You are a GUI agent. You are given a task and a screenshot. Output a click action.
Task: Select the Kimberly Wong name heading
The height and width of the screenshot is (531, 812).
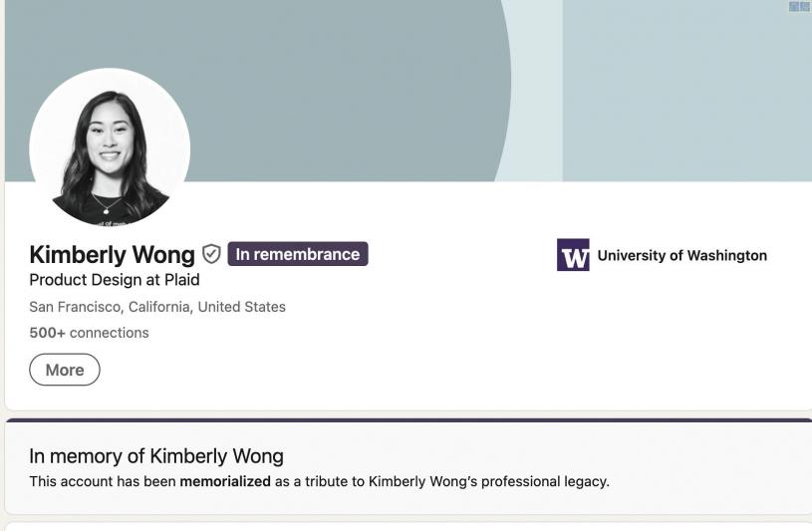pos(113,254)
